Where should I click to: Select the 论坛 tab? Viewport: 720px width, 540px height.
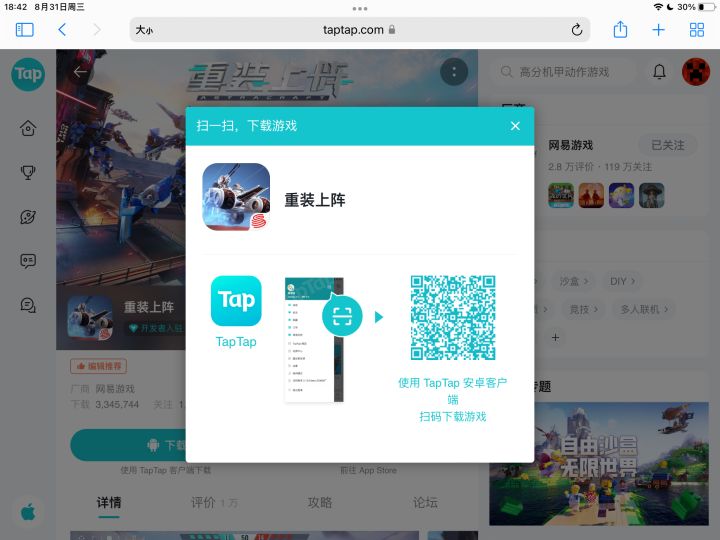(425, 503)
